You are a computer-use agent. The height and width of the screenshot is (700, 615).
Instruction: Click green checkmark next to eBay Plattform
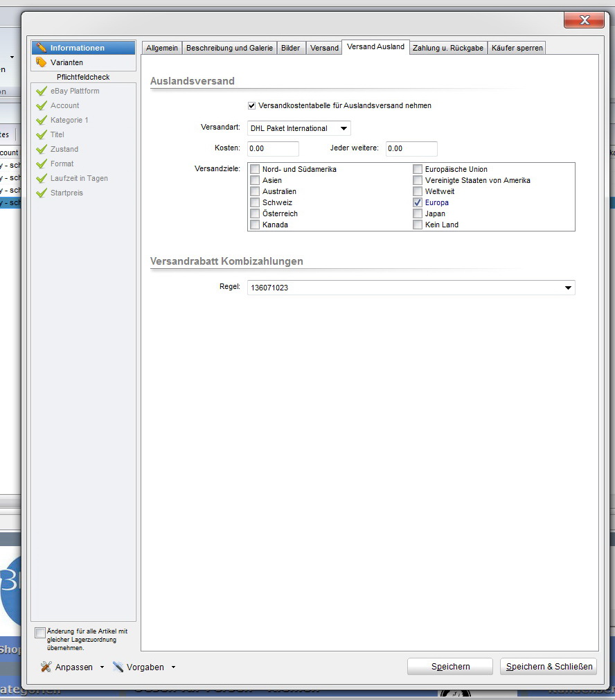(x=42, y=91)
